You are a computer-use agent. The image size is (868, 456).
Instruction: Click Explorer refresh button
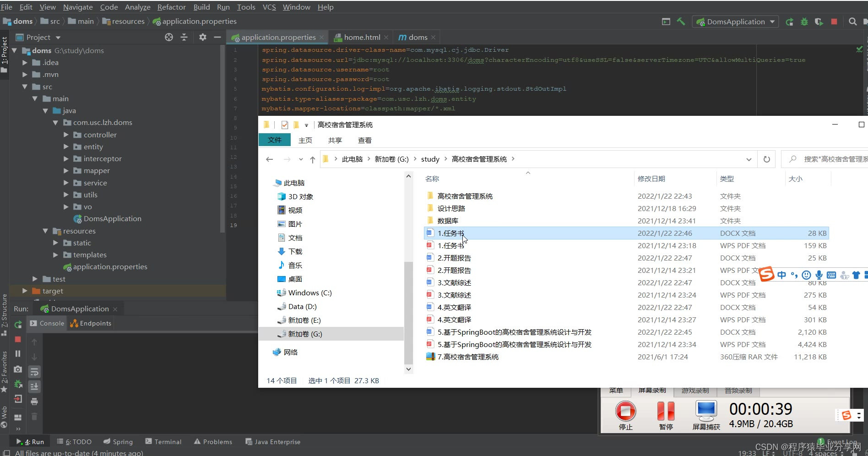pyautogui.click(x=766, y=159)
